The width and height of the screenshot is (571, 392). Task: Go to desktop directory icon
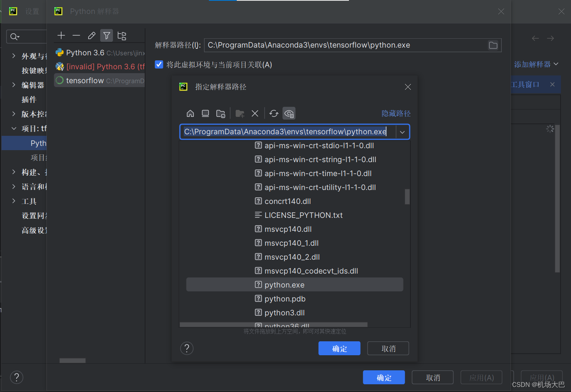(x=205, y=113)
